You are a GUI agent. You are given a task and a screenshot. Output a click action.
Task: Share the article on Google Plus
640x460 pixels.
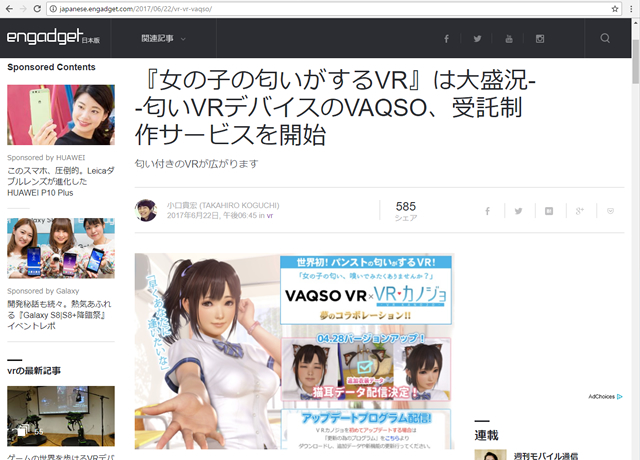click(x=579, y=211)
